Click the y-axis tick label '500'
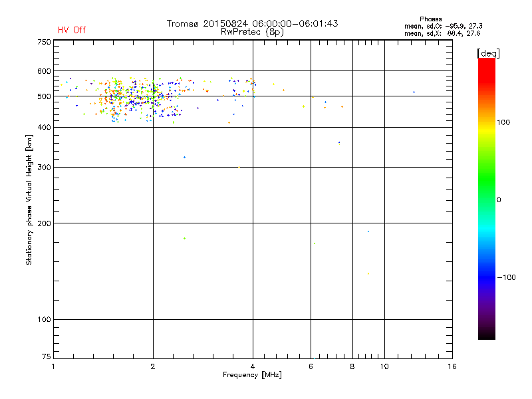 (x=44, y=96)
